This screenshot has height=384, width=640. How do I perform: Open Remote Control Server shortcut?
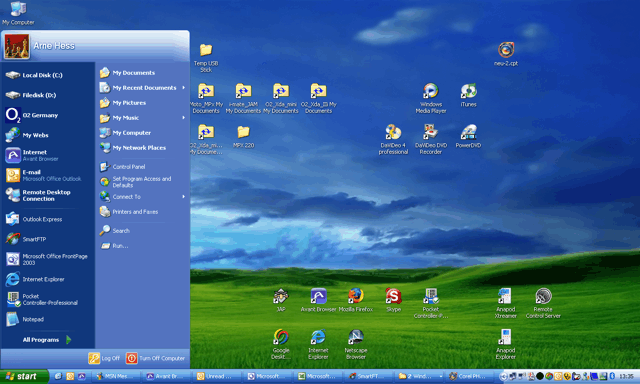coord(543,304)
